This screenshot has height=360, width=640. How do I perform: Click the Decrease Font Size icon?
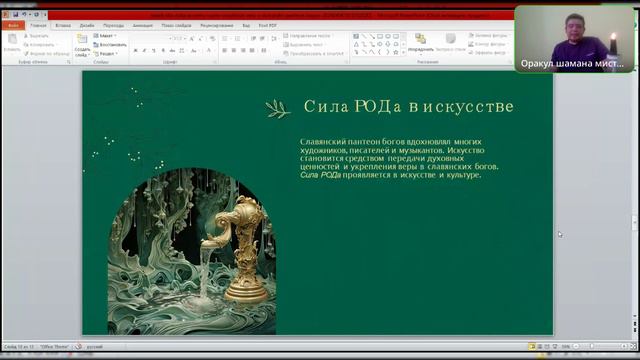pyautogui.click(x=201, y=39)
